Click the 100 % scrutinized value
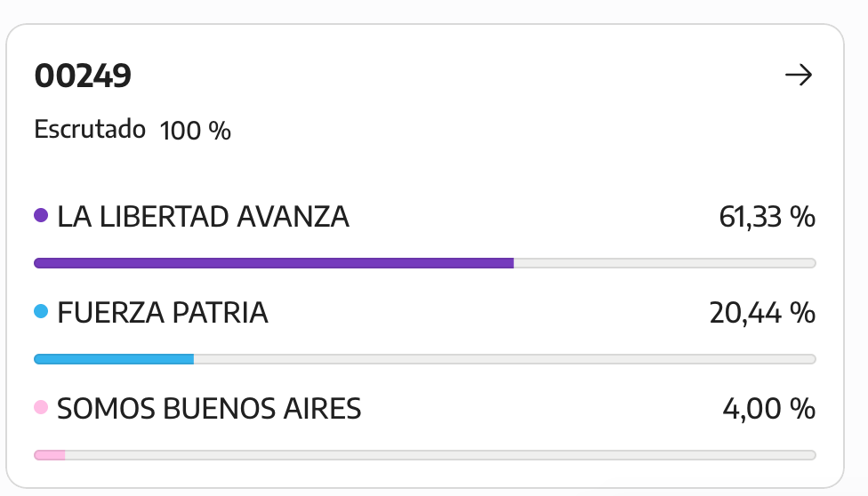The width and height of the screenshot is (868, 496). pyautogui.click(x=196, y=131)
